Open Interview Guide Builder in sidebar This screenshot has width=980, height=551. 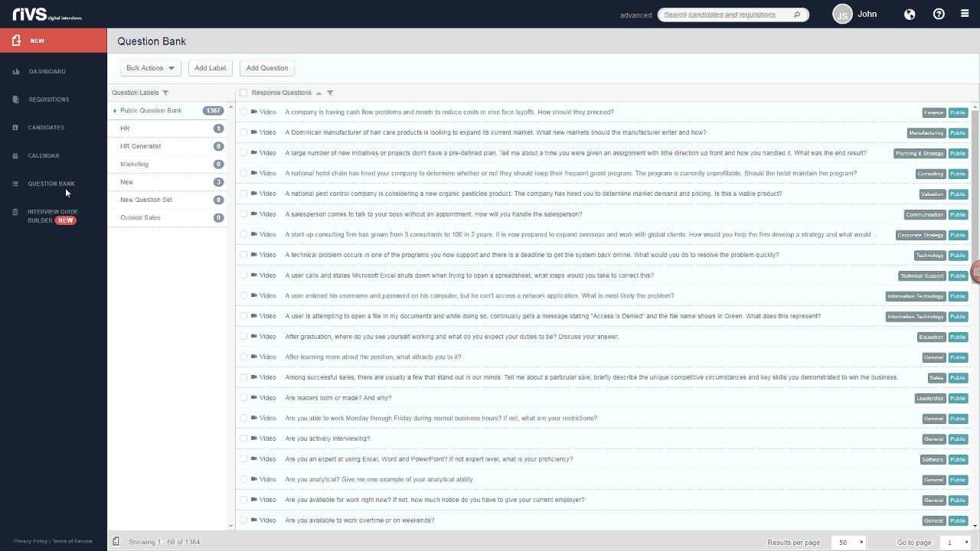coord(54,216)
